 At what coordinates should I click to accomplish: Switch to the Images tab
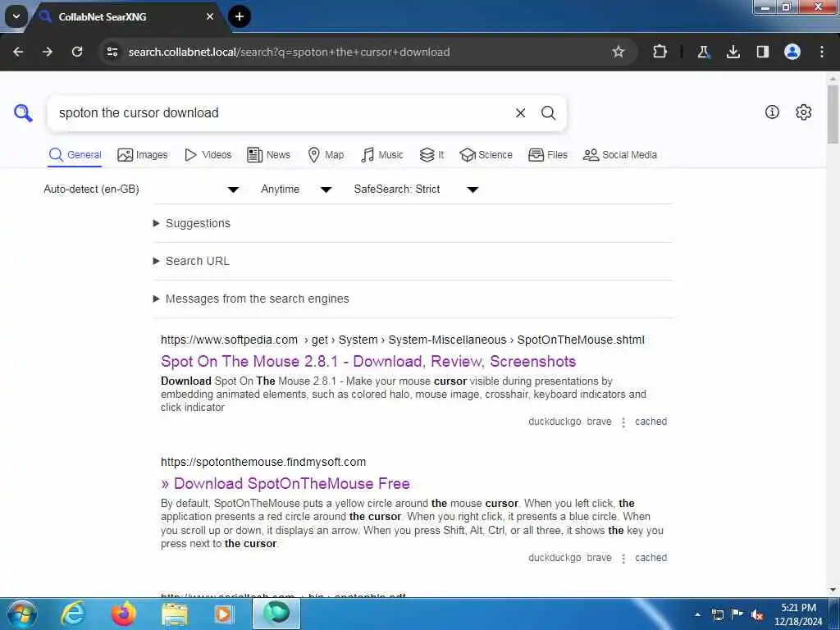coord(143,155)
